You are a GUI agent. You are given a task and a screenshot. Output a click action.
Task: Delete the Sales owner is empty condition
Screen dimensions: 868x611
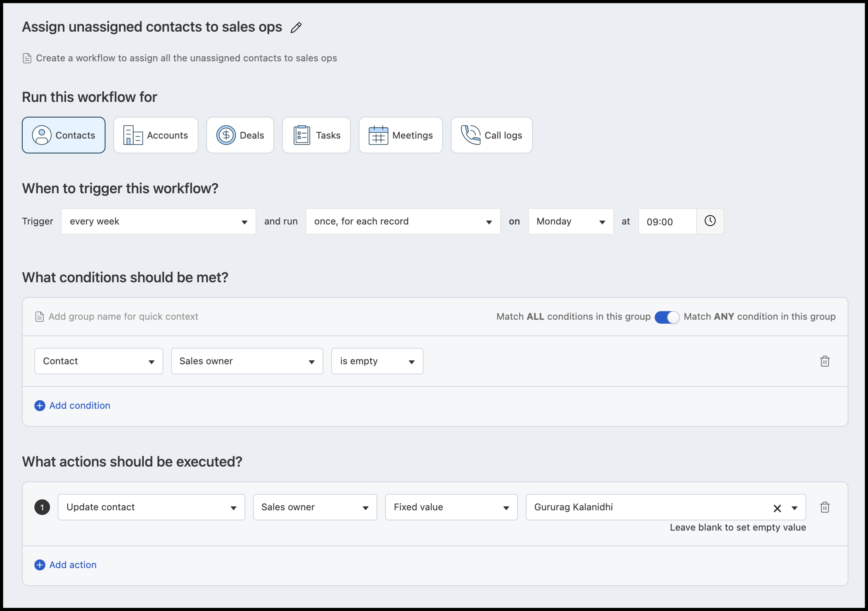824,361
